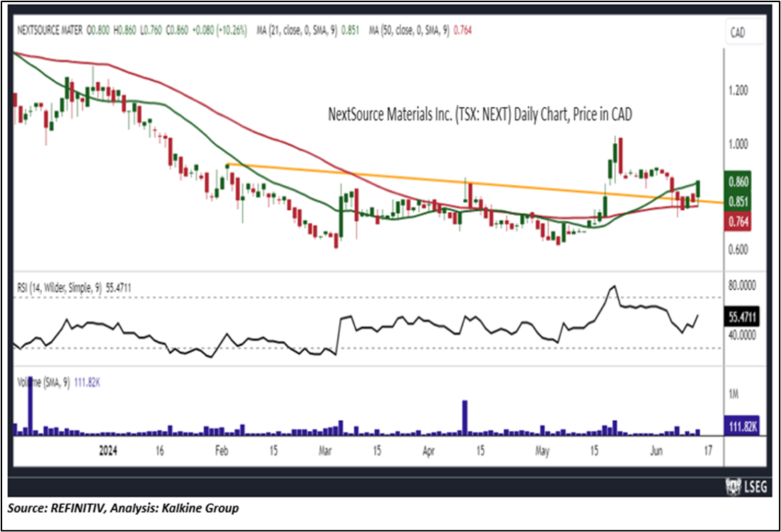Click the 40.0000 RSI axis label
This screenshot has width=781, height=532.
pyautogui.click(x=742, y=335)
